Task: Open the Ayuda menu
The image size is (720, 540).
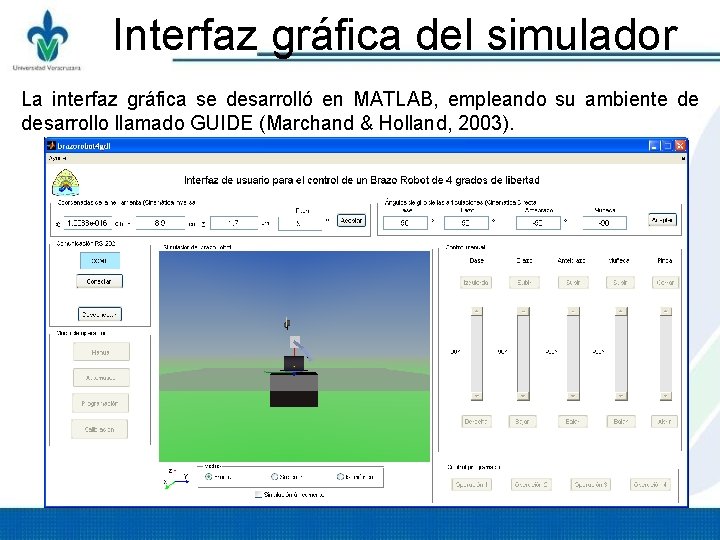Action: pyautogui.click(x=57, y=158)
